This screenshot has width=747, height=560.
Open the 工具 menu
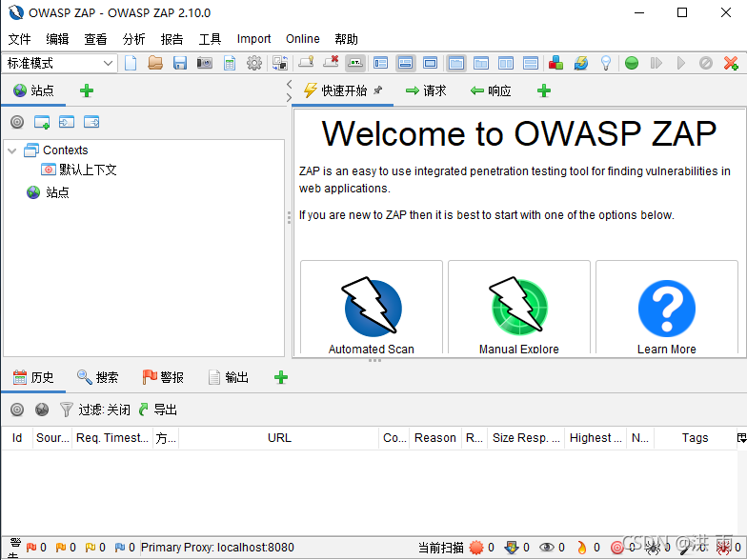point(210,39)
